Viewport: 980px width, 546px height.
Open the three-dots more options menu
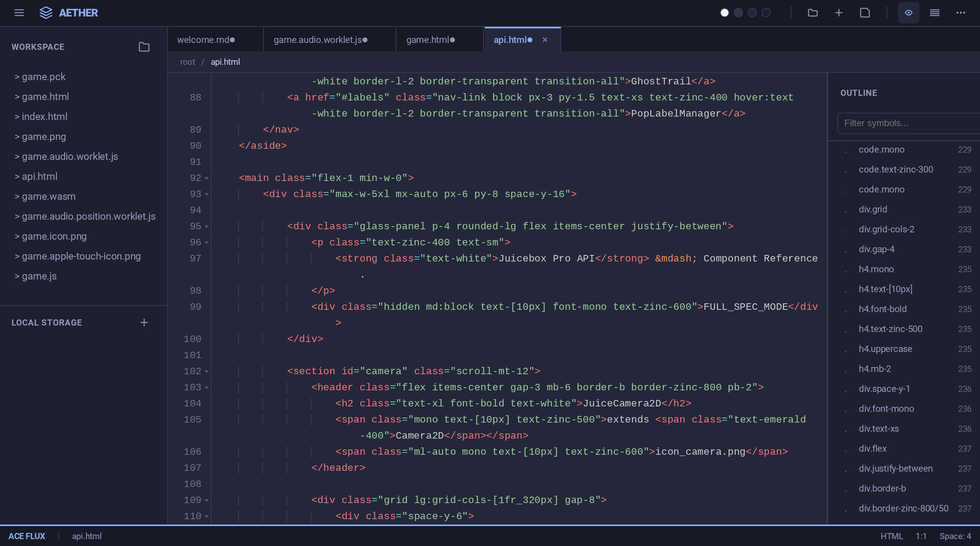pos(960,13)
